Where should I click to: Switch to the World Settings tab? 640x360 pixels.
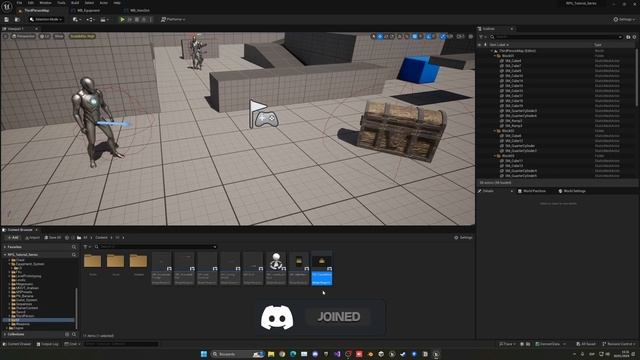[572, 191]
